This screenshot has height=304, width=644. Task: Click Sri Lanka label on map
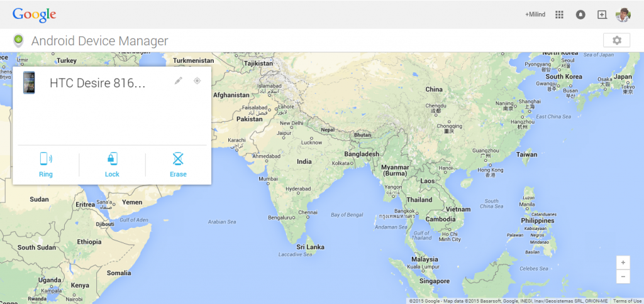point(311,247)
